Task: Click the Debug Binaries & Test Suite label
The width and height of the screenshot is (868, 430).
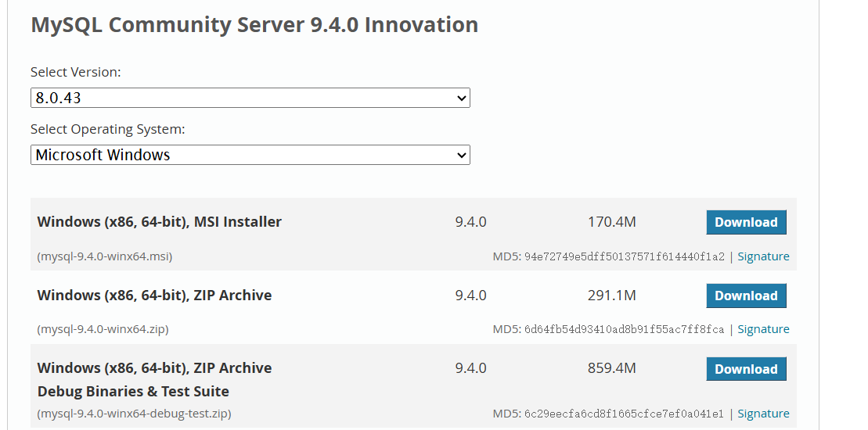Action: 133,392
